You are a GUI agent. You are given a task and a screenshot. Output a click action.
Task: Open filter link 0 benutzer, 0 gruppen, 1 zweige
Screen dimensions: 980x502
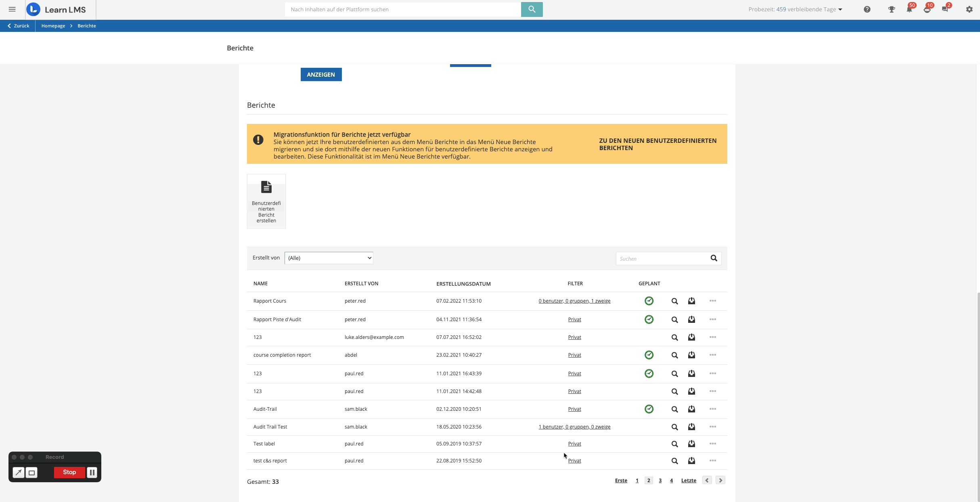pyautogui.click(x=574, y=301)
